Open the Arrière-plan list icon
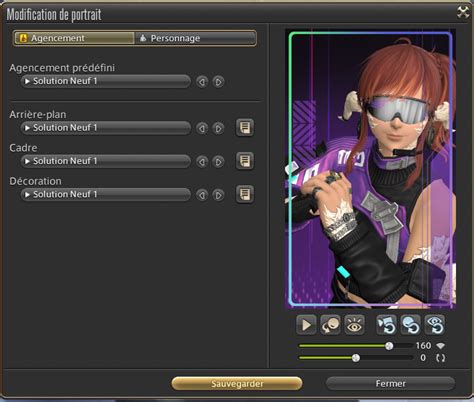This screenshot has width=474, height=402. 245,128
